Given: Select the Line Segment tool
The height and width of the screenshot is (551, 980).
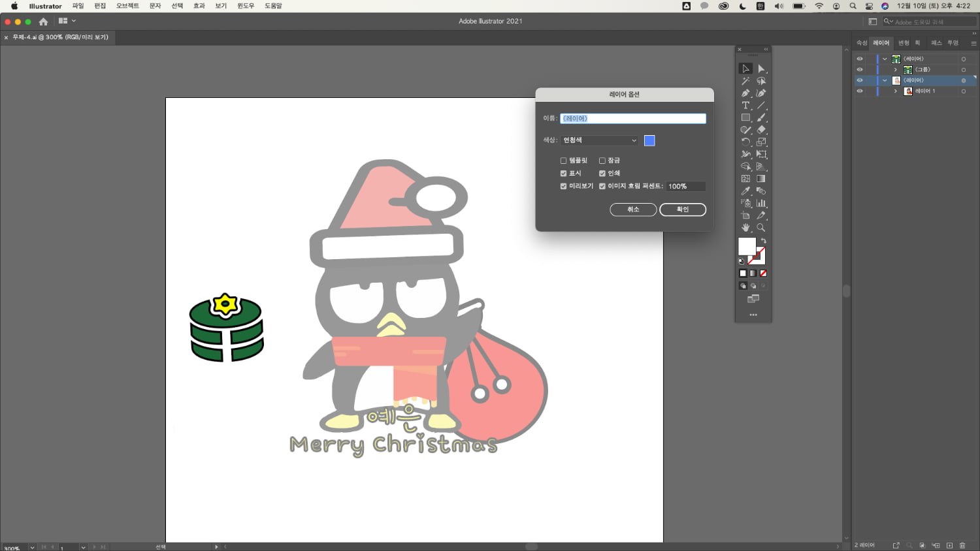Looking at the screenshot, I should coord(761,105).
